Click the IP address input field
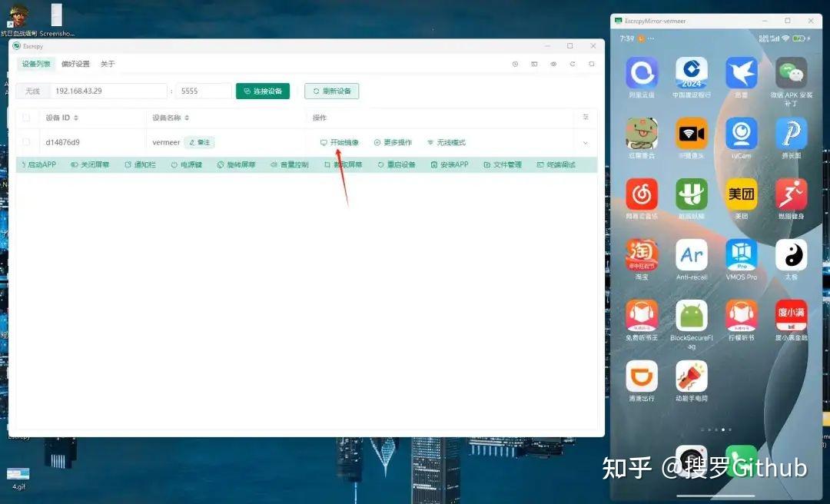The width and height of the screenshot is (830, 504). pos(108,91)
